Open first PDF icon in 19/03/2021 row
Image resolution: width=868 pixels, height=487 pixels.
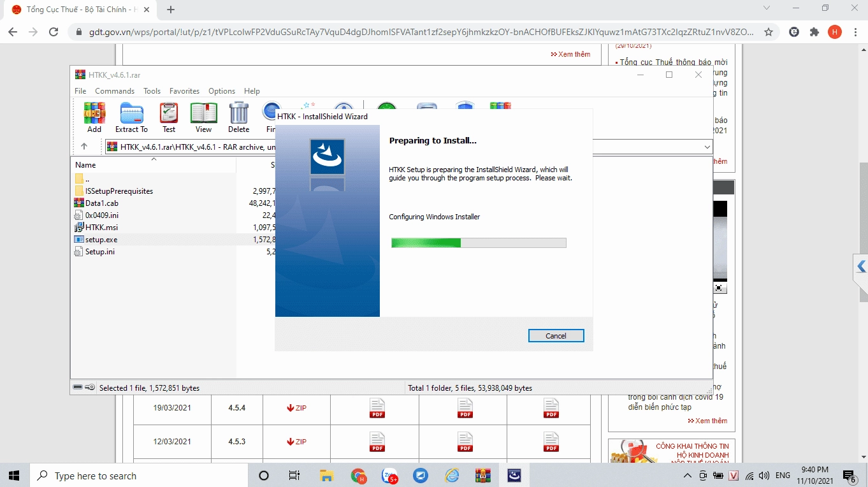coord(377,408)
